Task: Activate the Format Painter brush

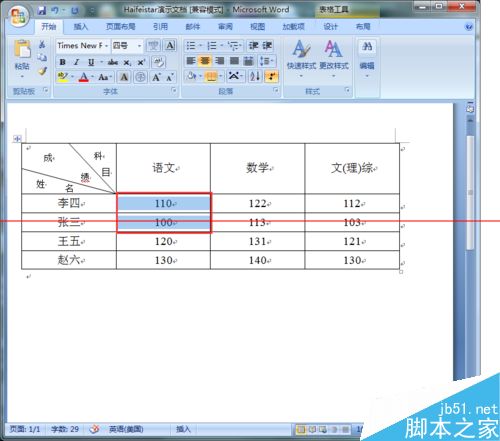Action: [x=42, y=71]
